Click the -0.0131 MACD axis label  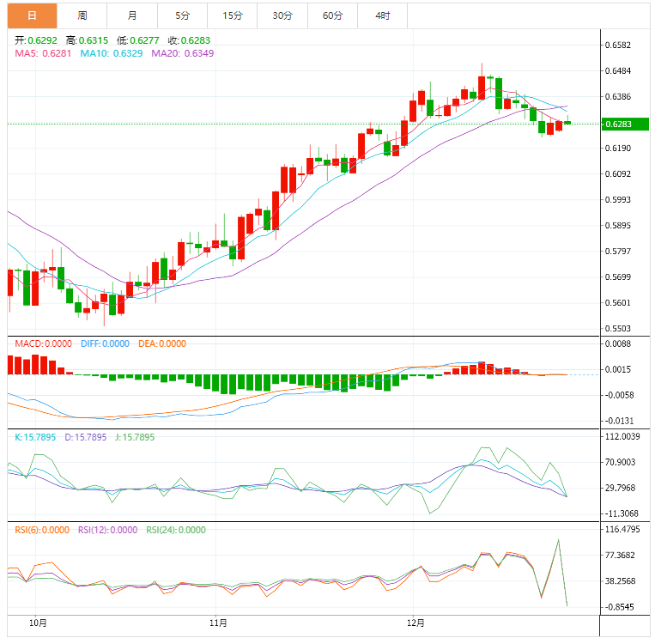tap(619, 421)
